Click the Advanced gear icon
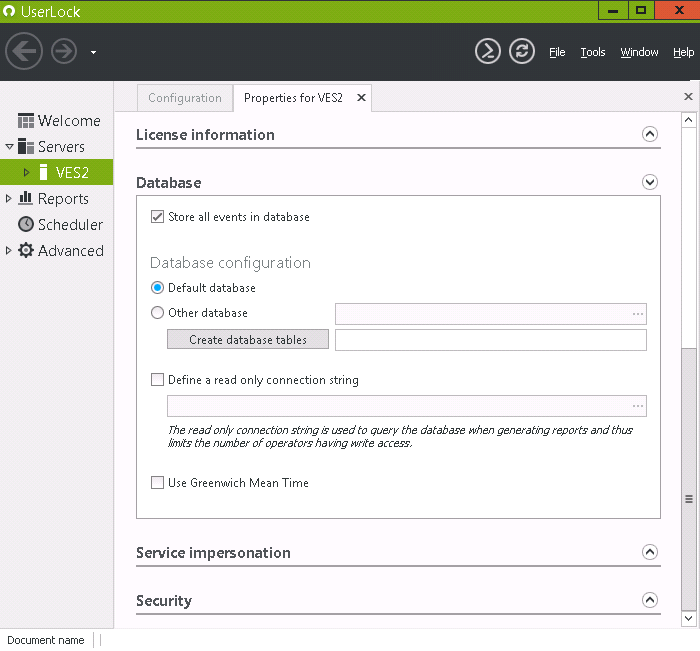Screen dimensions: 700x651 [x=26, y=250]
